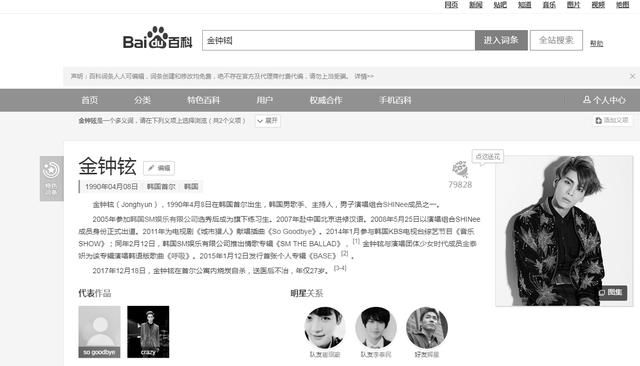
Task: Open the 权威合作 nav tab
Action: pos(326,100)
